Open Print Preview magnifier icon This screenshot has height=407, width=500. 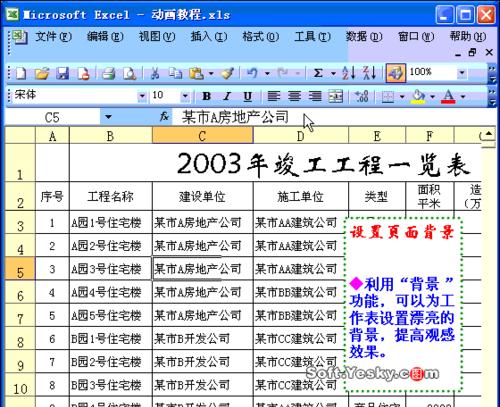tap(129, 73)
